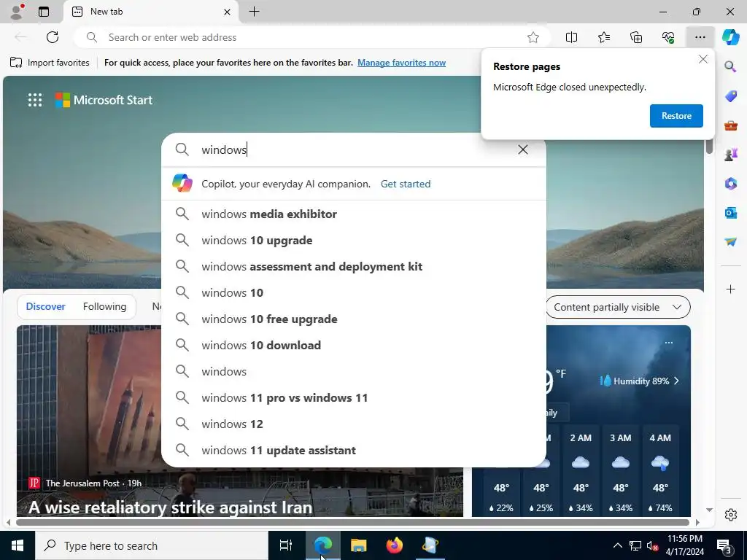This screenshot has width=747, height=560.
Task: Click Import favorites icon
Action: [x=16, y=63]
